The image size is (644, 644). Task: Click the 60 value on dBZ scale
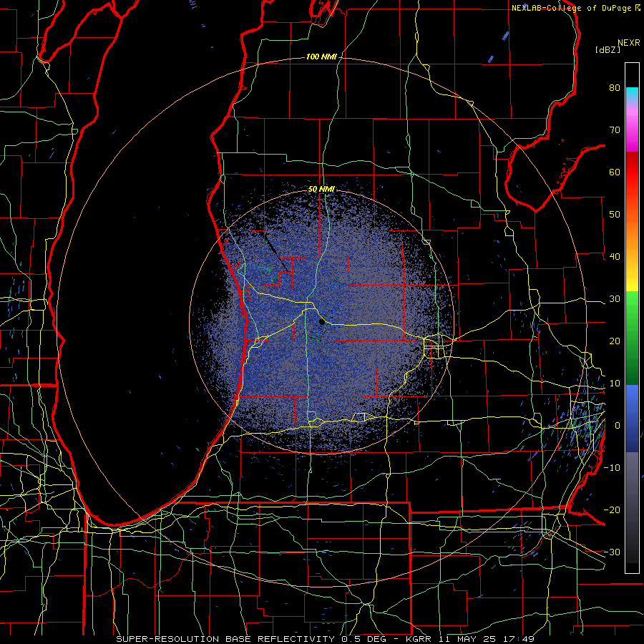tap(615, 172)
